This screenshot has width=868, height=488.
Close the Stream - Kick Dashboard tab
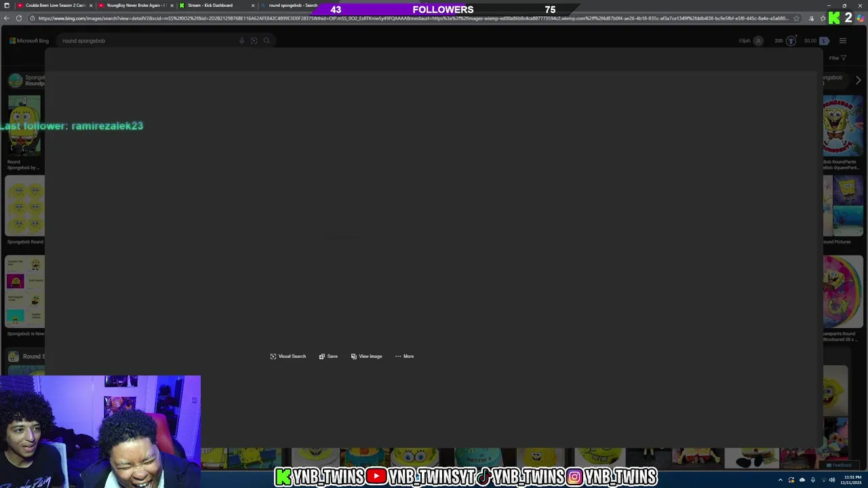click(x=253, y=5)
